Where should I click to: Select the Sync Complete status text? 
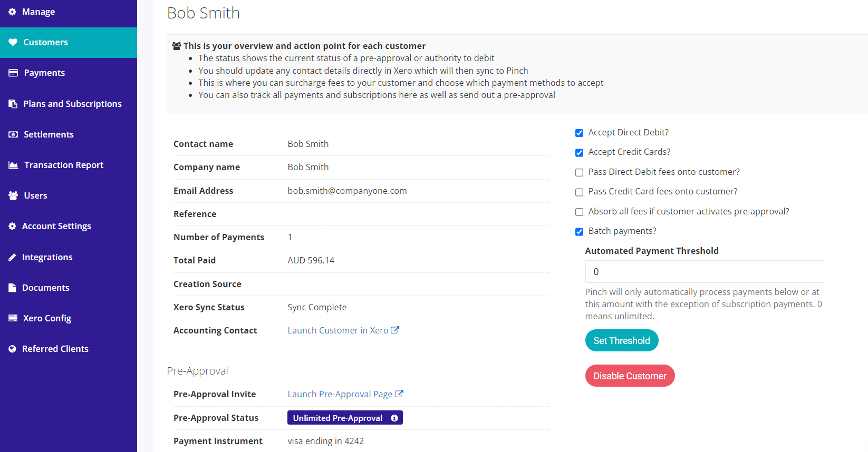(317, 307)
